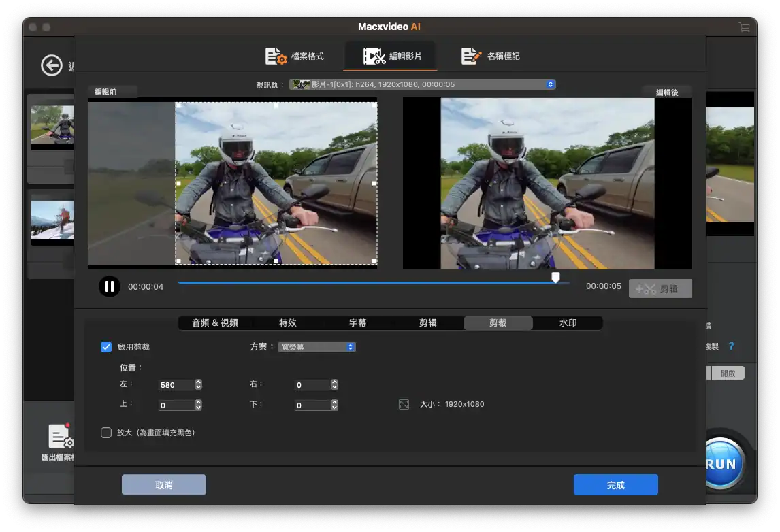This screenshot has height=532, width=780.
Task: Click the crop box right-middle handle
Action: coord(374,184)
